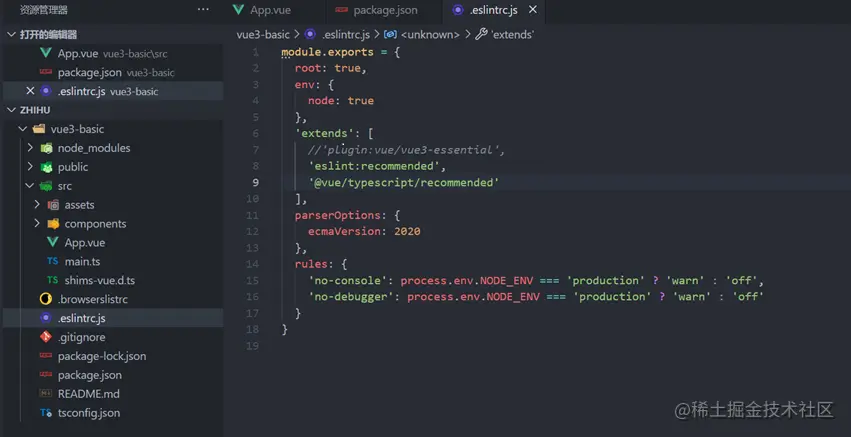Select the .eslintrc.js editor tab

pos(493,10)
